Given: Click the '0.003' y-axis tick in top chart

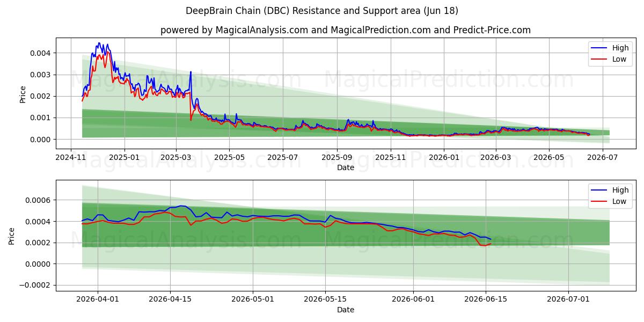Looking at the screenshot, I should coord(41,75).
